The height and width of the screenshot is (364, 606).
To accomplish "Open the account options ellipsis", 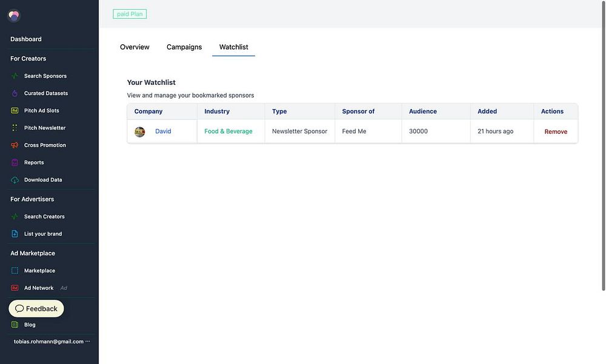I will point(88,342).
